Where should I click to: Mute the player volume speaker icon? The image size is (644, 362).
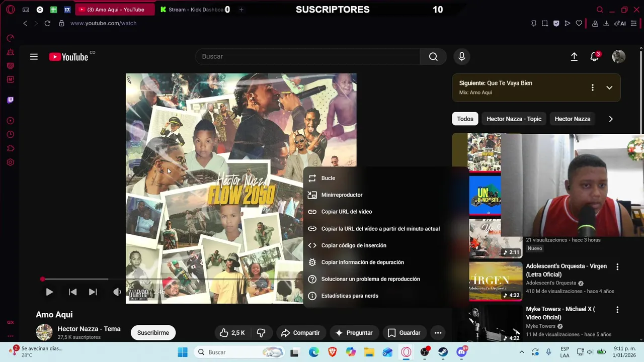pos(117,292)
